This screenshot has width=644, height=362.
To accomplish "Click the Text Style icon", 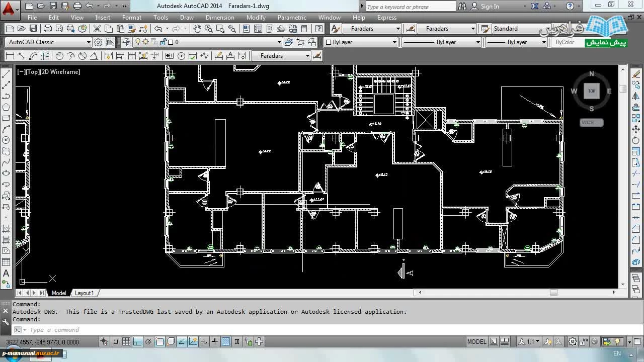I will 336,29.
